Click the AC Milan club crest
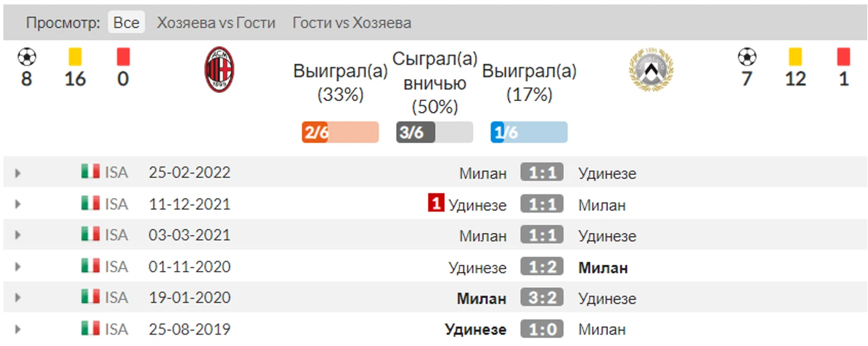The height and width of the screenshot is (346, 868). pyautogui.click(x=219, y=70)
